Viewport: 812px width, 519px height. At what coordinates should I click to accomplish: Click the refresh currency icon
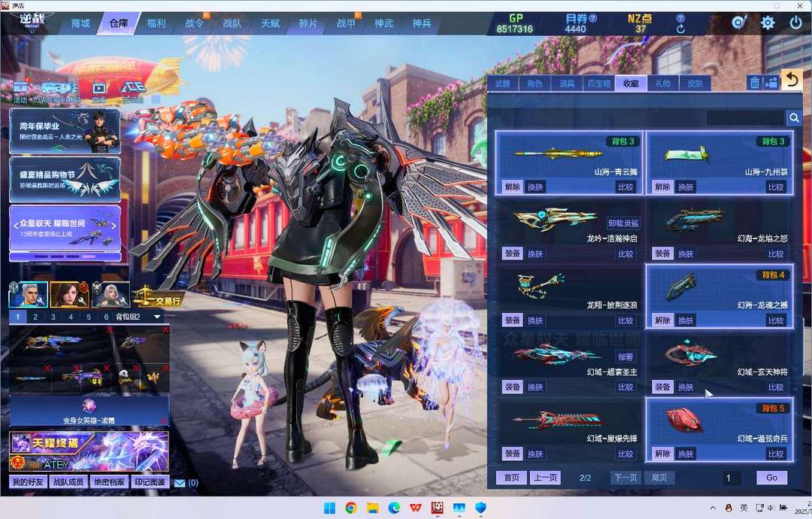coord(680,29)
